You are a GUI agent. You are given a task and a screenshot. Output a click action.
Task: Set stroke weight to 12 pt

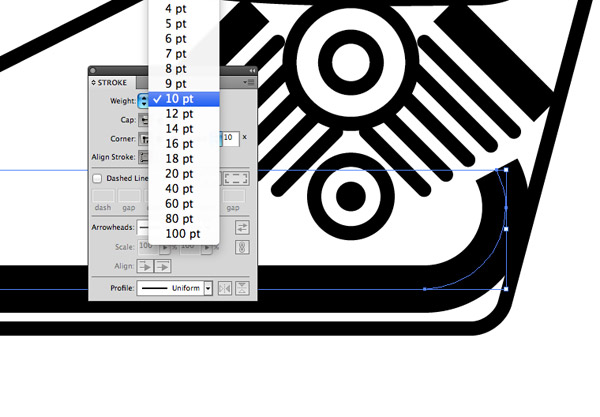click(x=184, y=114)
